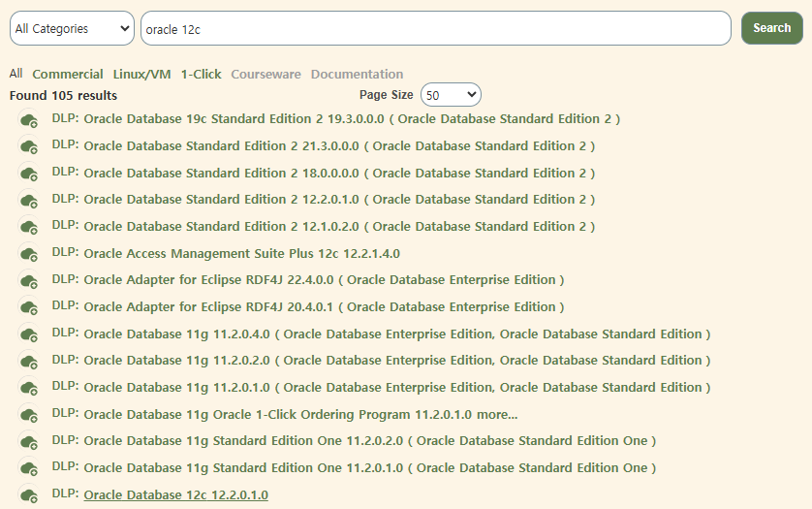Screen dimensions: 812x509
Task: Click cloud icon for Standard Edition 2 12.2.0.1.0
Action: (x=29, y=201)
